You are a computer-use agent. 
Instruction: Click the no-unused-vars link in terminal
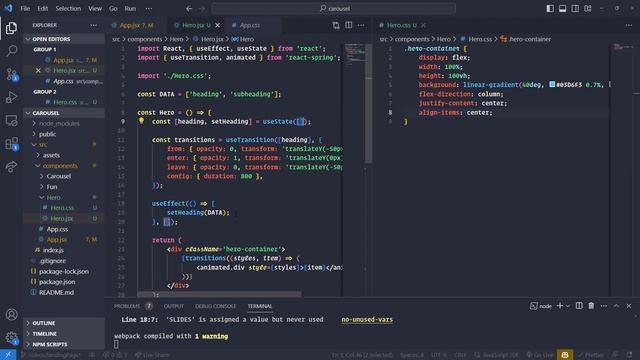367,320
